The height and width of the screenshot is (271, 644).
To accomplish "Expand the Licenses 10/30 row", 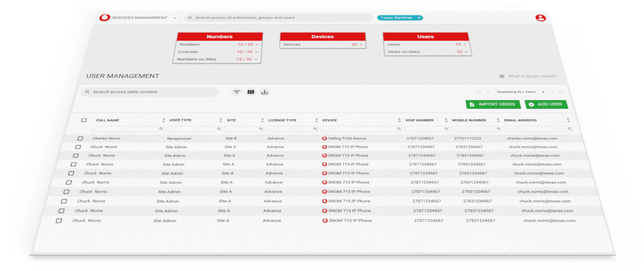I will point(256,52).
